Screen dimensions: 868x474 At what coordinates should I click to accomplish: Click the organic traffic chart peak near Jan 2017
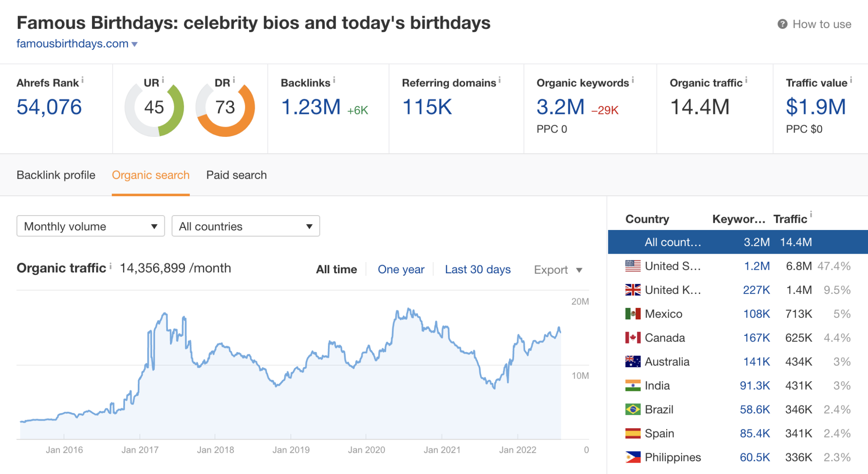(x=165, y=314)
